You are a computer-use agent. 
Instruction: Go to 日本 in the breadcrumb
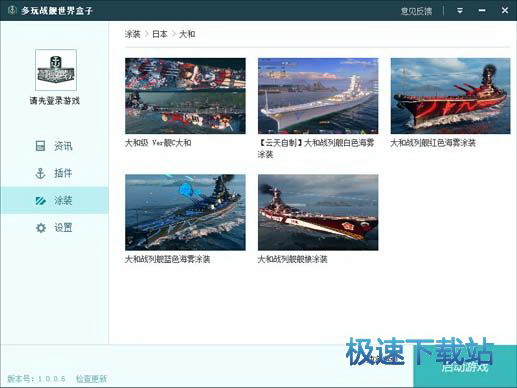160,34
